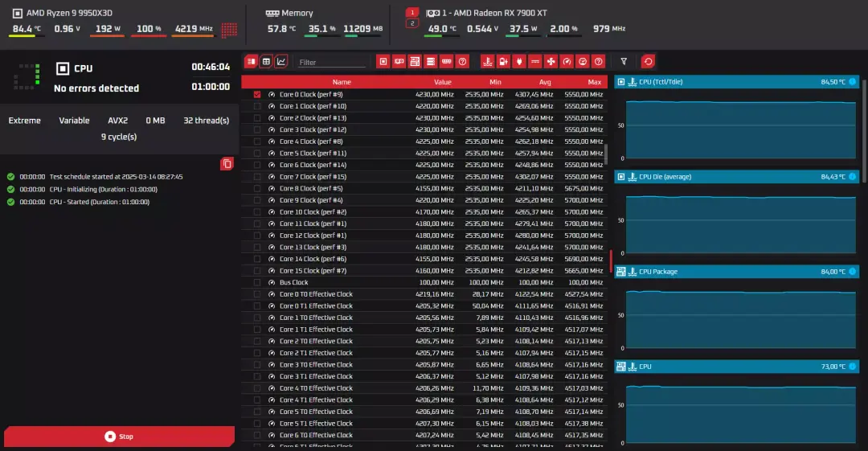Toggle temperature sensor filter icon
Viewport: 868px width, 451px height.
coord(487,61)
